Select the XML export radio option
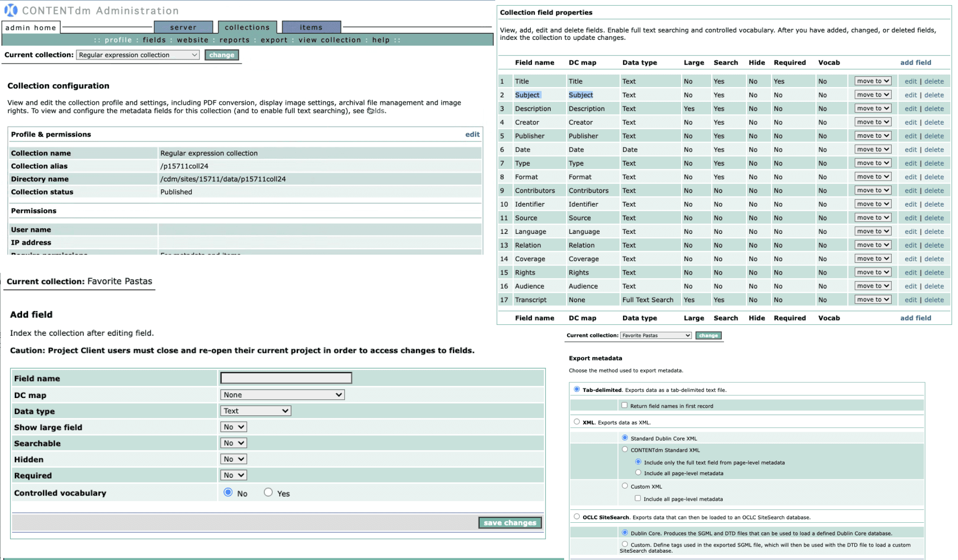 pyautogui.click(x=576, y=422)
